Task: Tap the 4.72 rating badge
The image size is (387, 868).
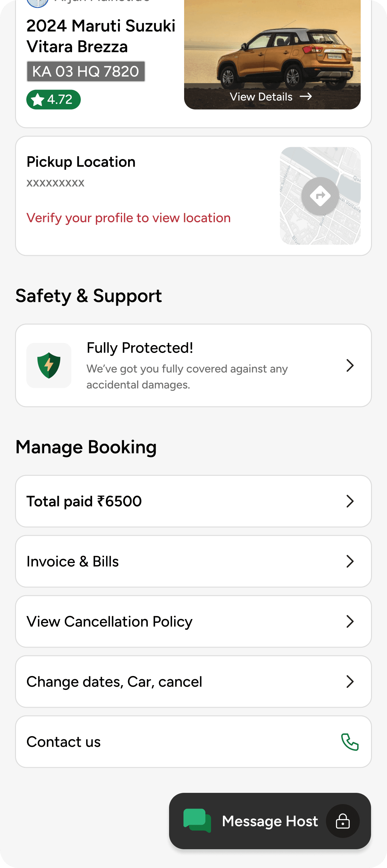Action: coord(54,99)
